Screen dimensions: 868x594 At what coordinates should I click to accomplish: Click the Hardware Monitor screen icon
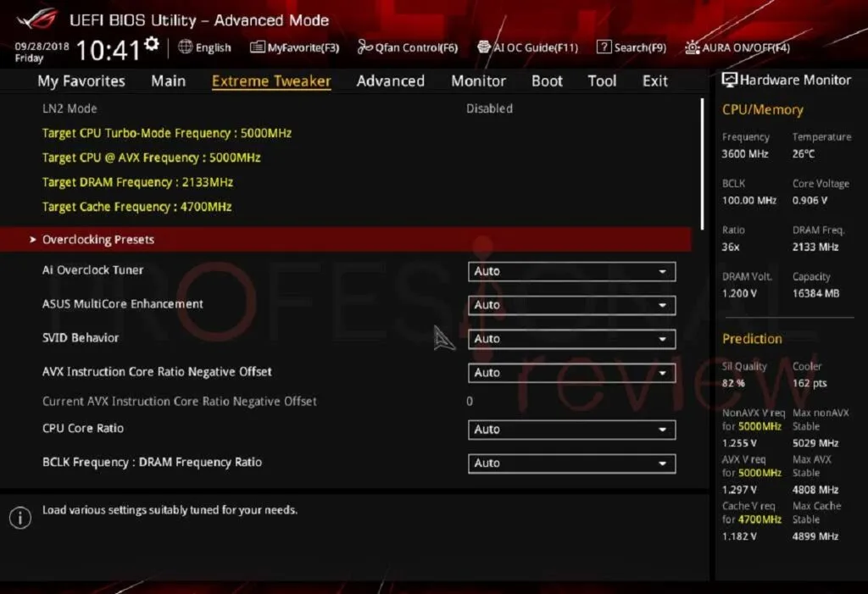point(729,80)
